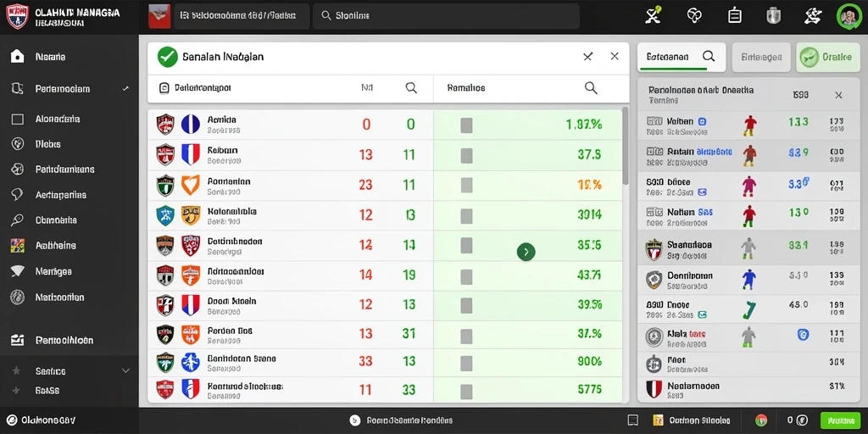Expand the Sertice section chevron in the sidebar
This screenshot has height=434, width=868.
pos(125,371)
